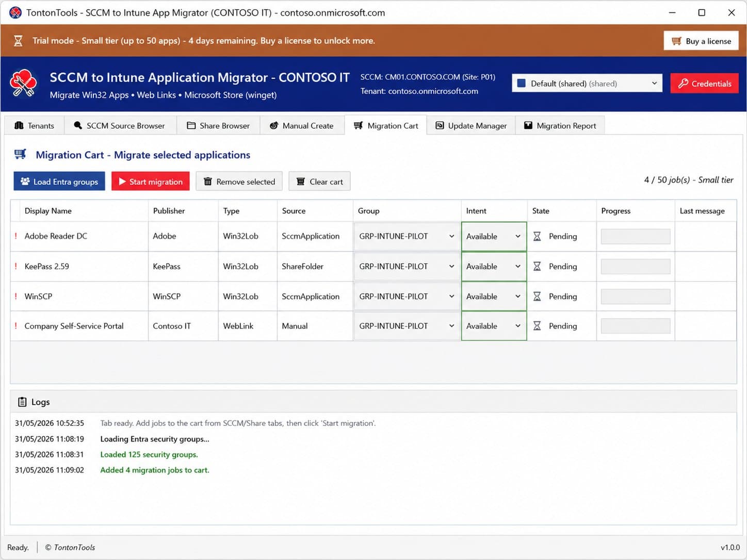Click progress bar in WinSCP row
The width and height of the screenshot is (747, 560).
[x=636, y=296]
